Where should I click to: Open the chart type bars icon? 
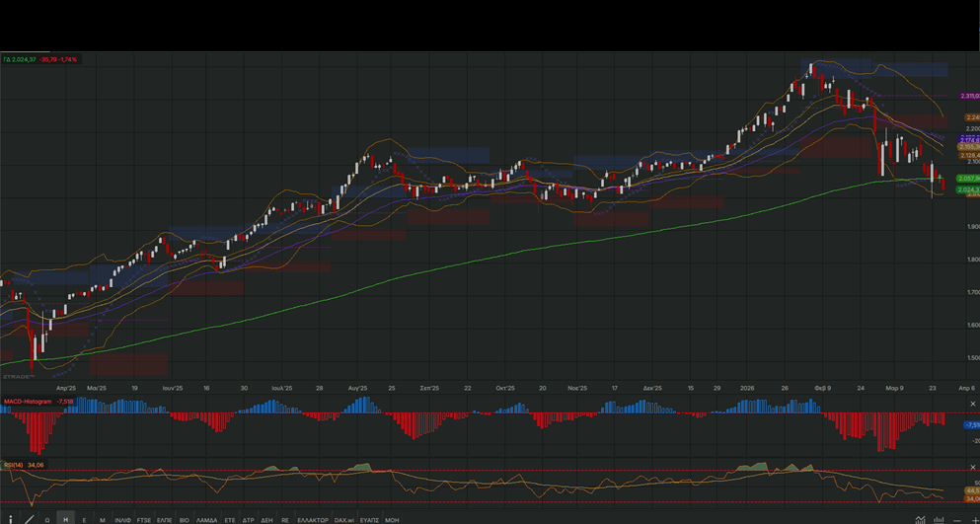[939, 520]
